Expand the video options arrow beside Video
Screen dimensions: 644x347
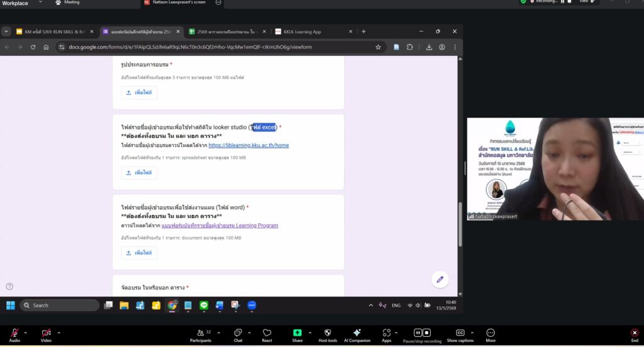pos(59,333)
